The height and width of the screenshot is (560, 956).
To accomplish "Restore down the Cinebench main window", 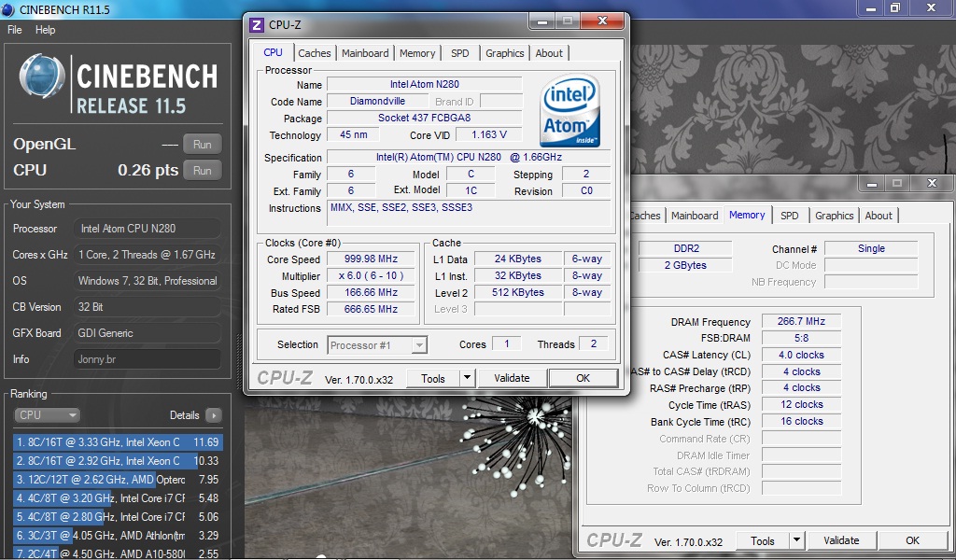I will (895, 8).
